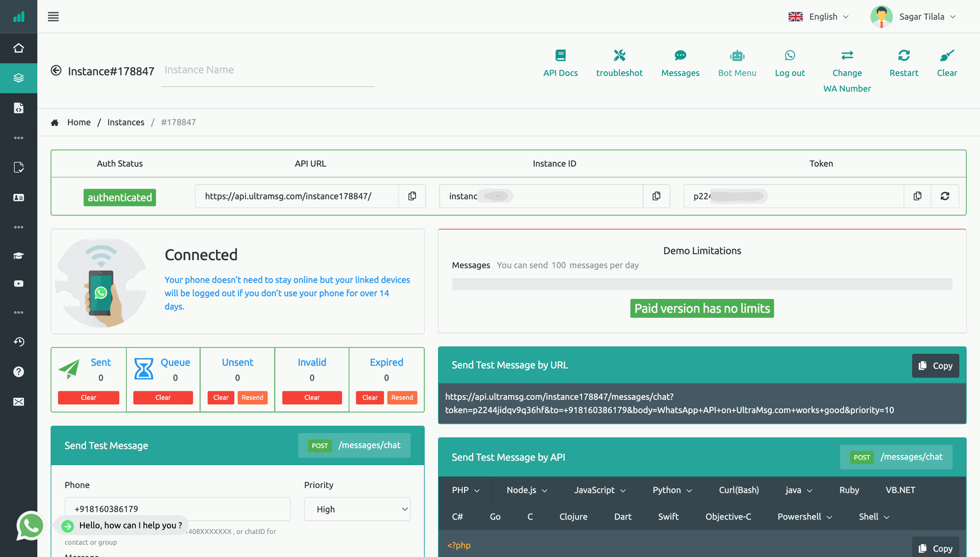
Task: Switch to the Go code tab
Action: (495, 517)
